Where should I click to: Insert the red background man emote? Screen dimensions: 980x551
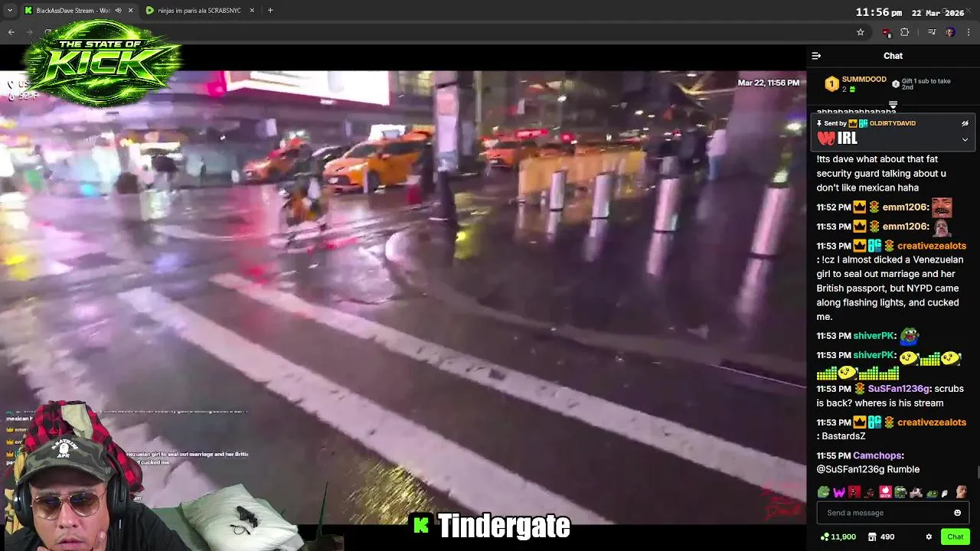pyautogui.click(x=854, y=492)
